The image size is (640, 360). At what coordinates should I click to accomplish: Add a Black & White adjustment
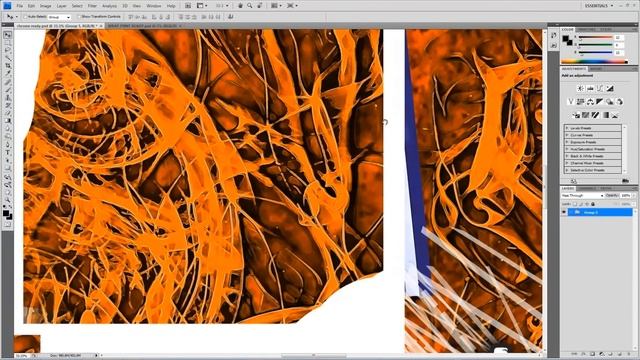tap(600, 102)
